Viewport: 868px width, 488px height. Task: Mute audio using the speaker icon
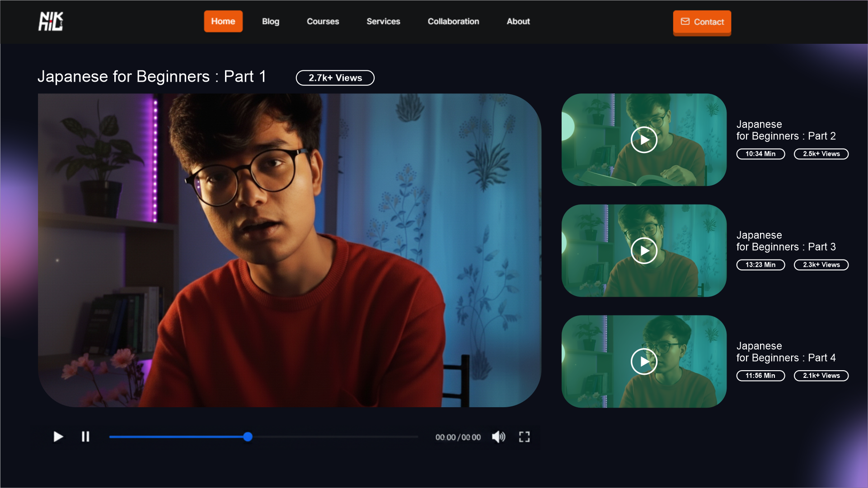coord(498,437)
